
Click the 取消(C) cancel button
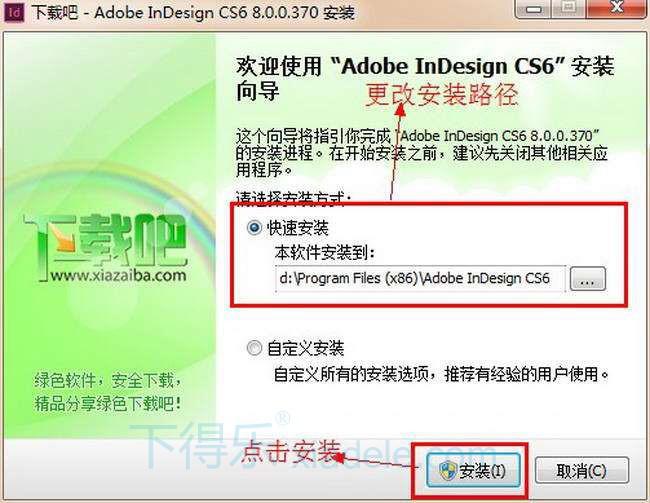coord(582,470)
